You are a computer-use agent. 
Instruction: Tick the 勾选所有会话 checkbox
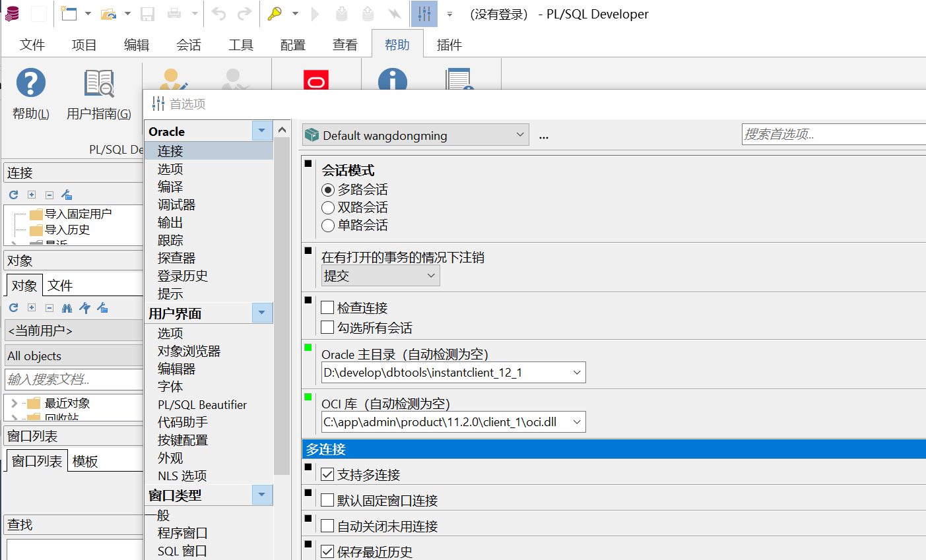coord(327,327)
